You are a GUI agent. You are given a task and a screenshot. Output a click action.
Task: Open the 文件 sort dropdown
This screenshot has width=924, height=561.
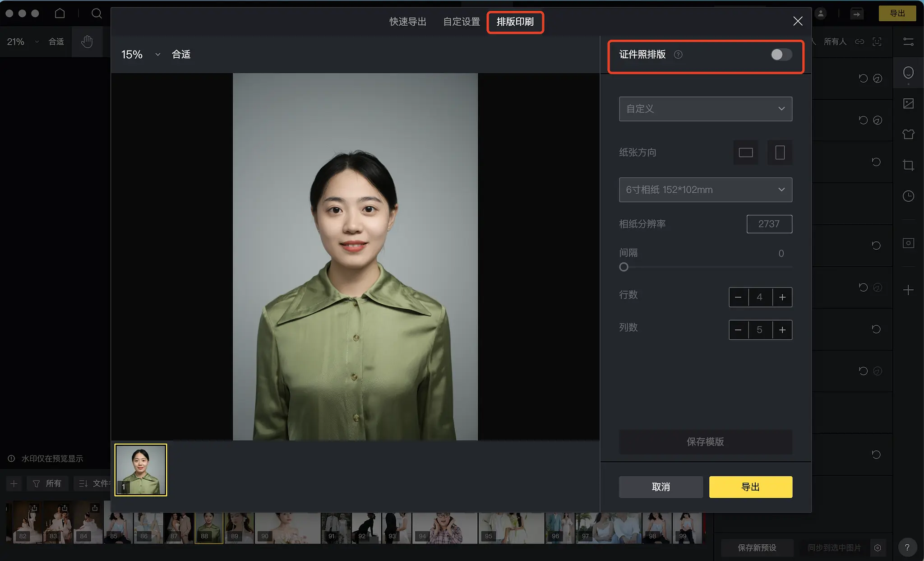[93, 483]
